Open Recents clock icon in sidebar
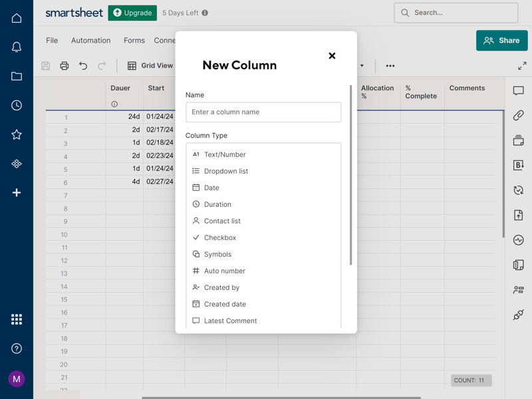Viewport: 532px width, 399px height. pyautogui.click(x=16, y=105)
